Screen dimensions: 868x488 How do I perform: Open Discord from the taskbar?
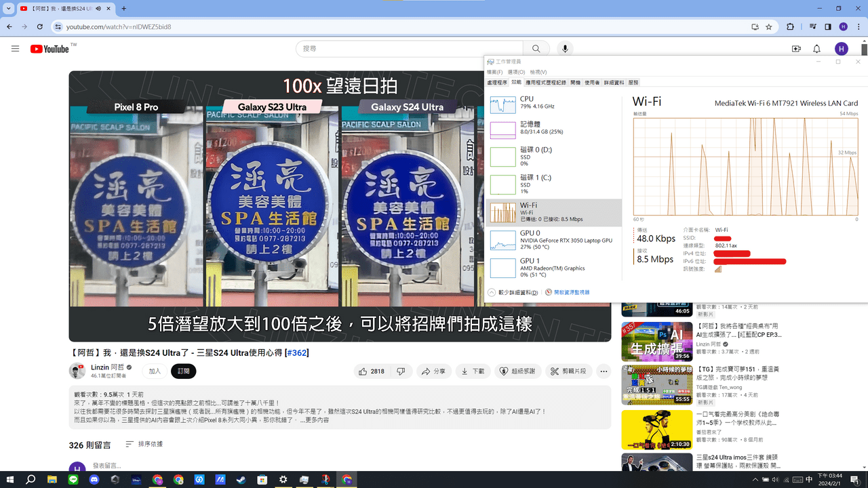point(94,479)
